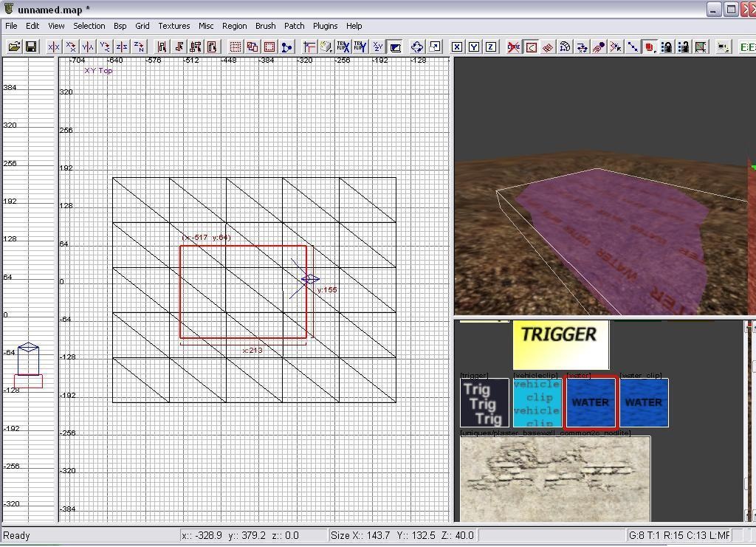Open the Brush menu
This screenshot has height=547, width=756.
pos(266,26)
